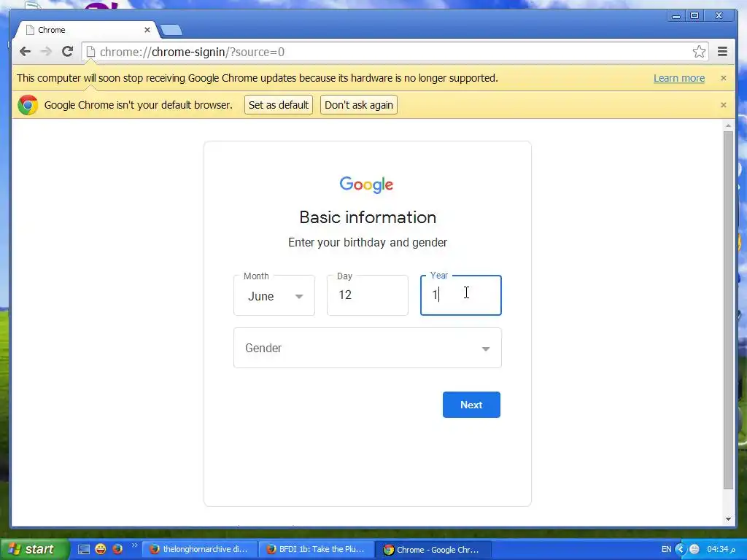Click the address bar URL
The image size is (747, 560).
pos(192,52)
